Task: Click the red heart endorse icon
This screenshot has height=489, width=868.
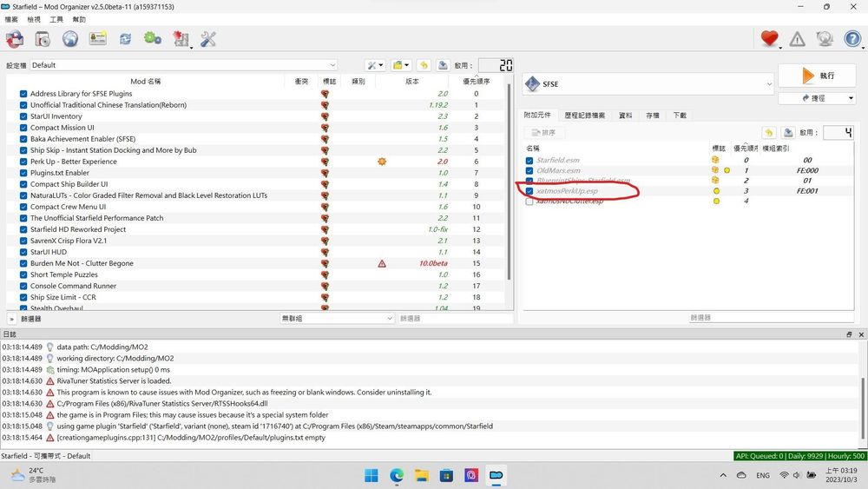Action: [x=768, y=38]
